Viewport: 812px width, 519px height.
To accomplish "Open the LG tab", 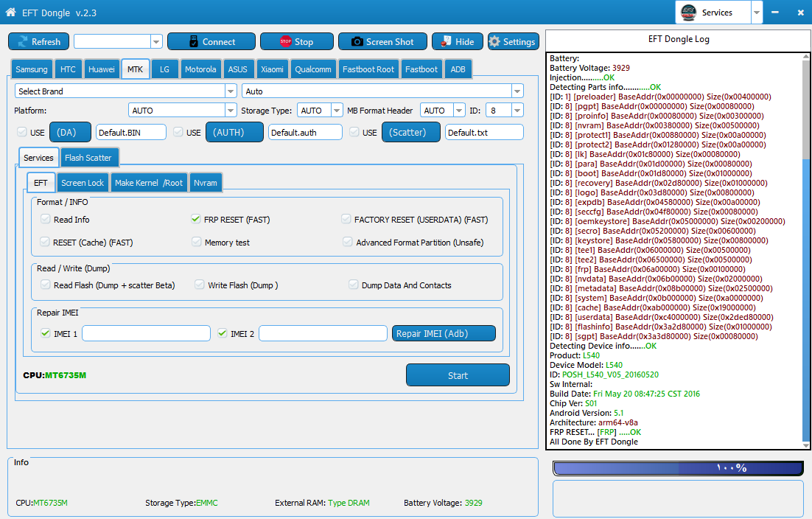I will click(x=164, y=69).
